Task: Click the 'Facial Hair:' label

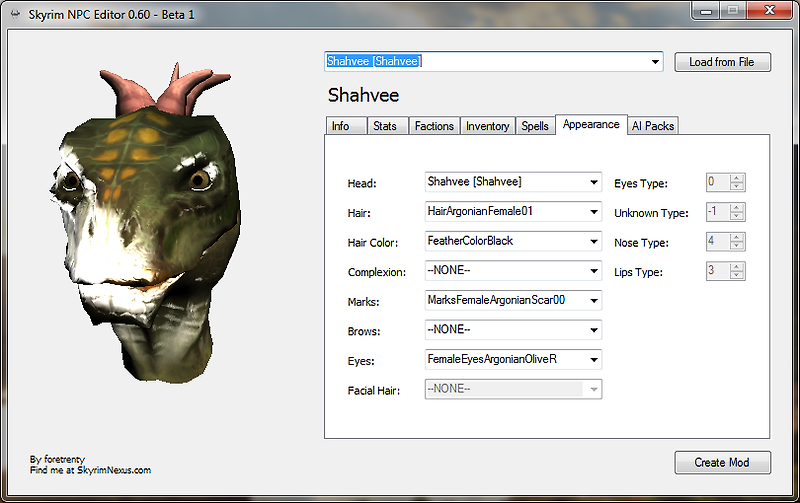Action: coord(374,391)
